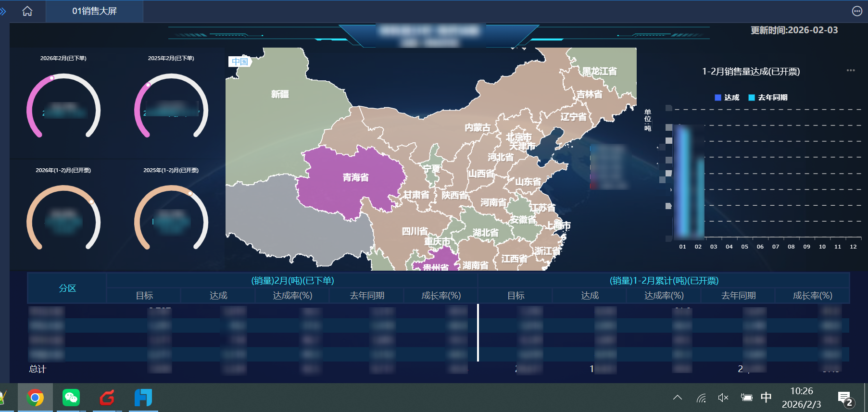This screenshot has width=868, height=412.
Task: Click the 分区 table column header
Action: [67, 288]
